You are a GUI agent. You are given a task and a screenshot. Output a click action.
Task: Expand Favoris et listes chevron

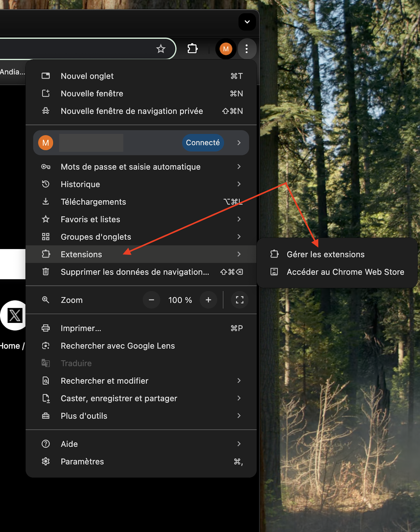pyautogui.click(x=239, y=219)
